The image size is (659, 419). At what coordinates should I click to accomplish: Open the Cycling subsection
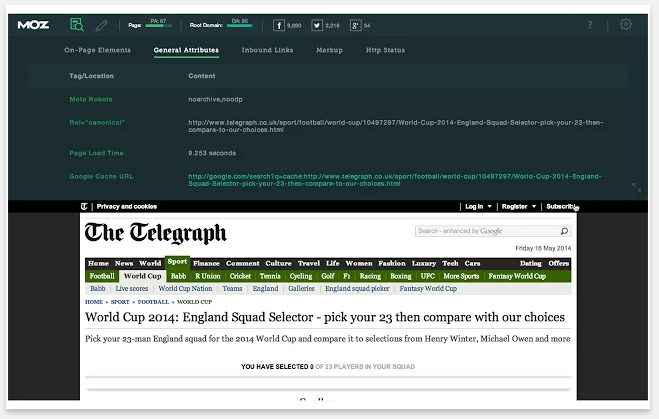pos(301,276)
